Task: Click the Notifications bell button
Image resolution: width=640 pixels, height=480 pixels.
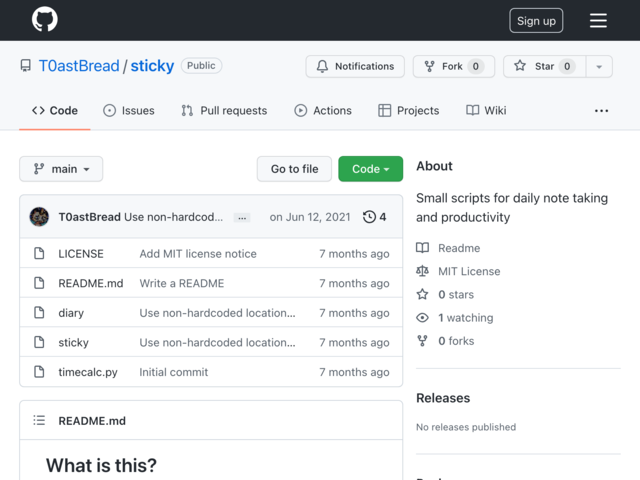Action: [355, 66]
